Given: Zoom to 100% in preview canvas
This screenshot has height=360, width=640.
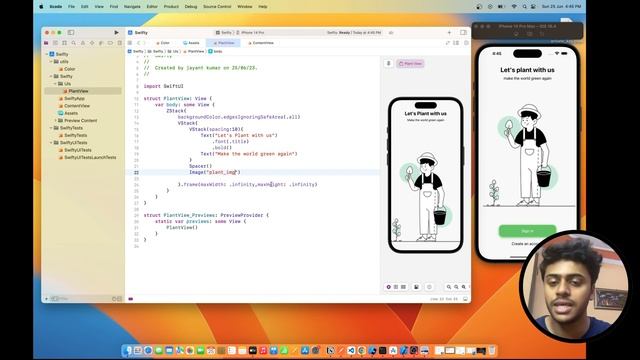Looking at the screenshot, I should 456,287.
